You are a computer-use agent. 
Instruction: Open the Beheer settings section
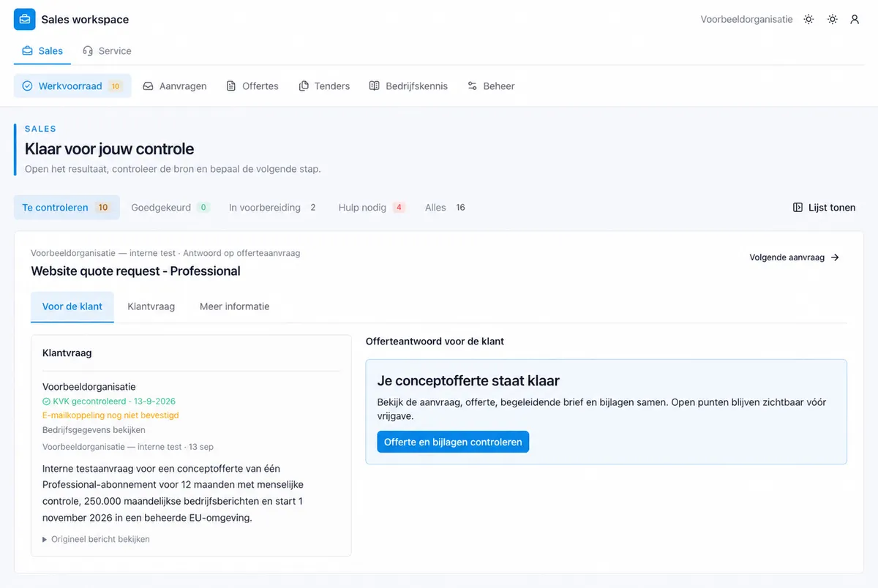491,86
